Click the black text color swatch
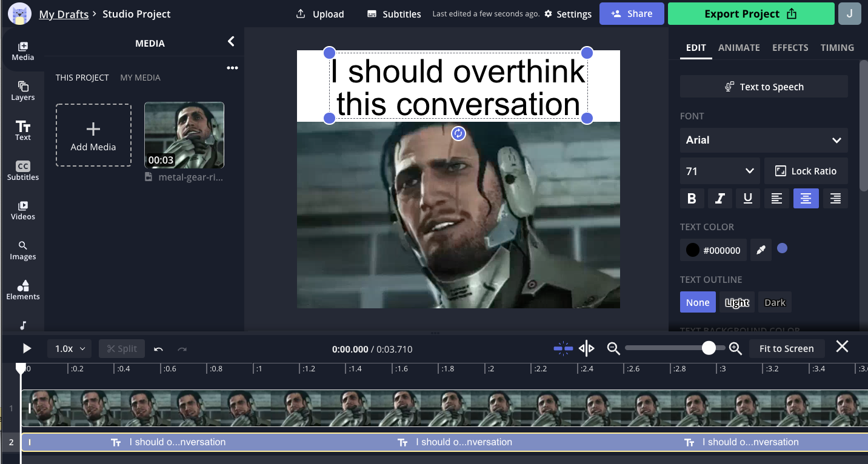The image size is (868, 464). tap(692, 250)
